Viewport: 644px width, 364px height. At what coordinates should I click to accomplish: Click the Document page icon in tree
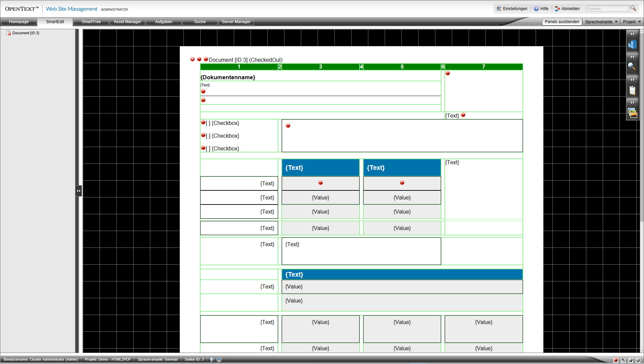(9, 33)
